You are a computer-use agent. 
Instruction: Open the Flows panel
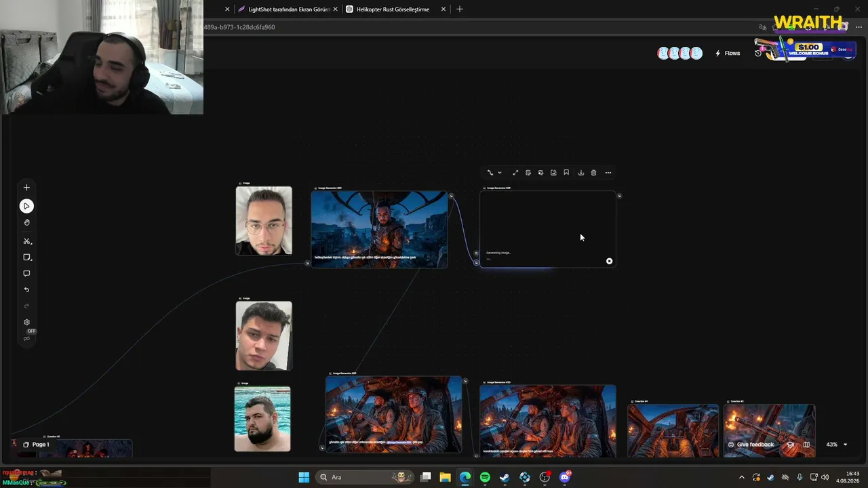click(x=728, y=54)
